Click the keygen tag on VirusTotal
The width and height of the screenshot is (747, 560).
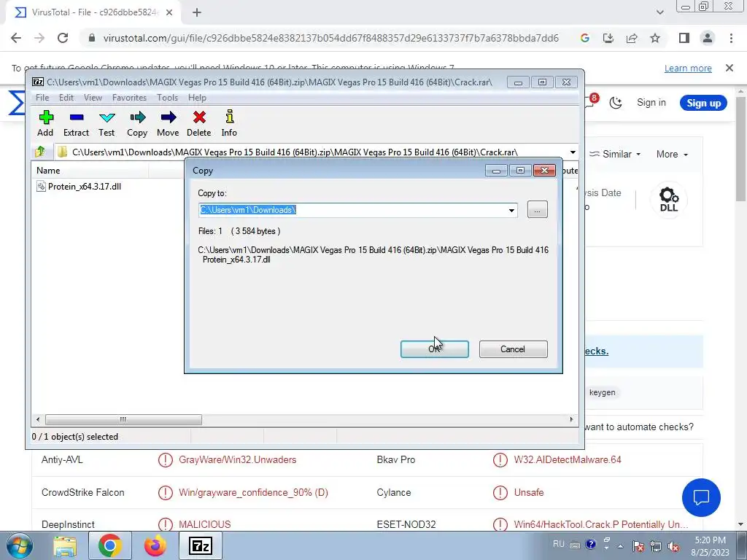click(x=602, y=392)
